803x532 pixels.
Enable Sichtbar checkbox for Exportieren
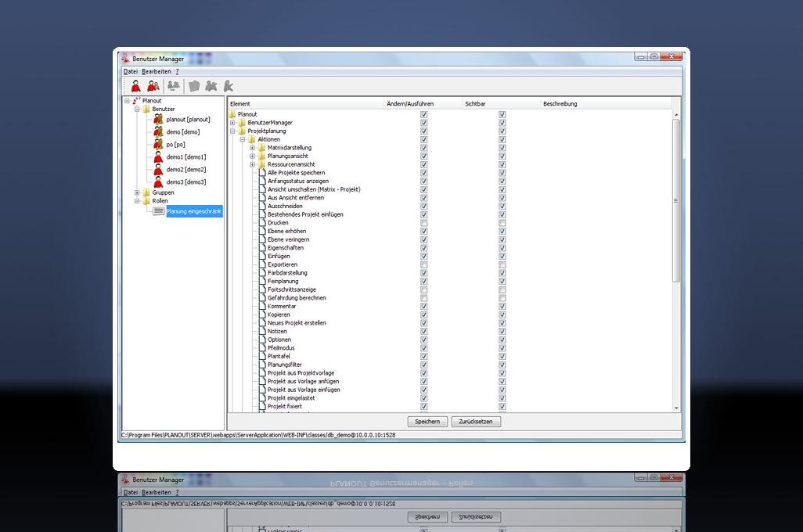[502, 264]
